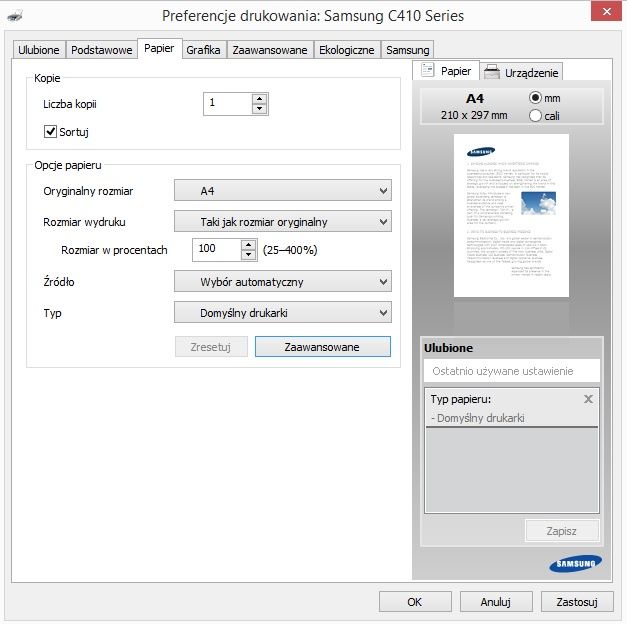627x624 pixels.
Task: Click the Samsung logo at panel bottom
Action: [575, 563]
